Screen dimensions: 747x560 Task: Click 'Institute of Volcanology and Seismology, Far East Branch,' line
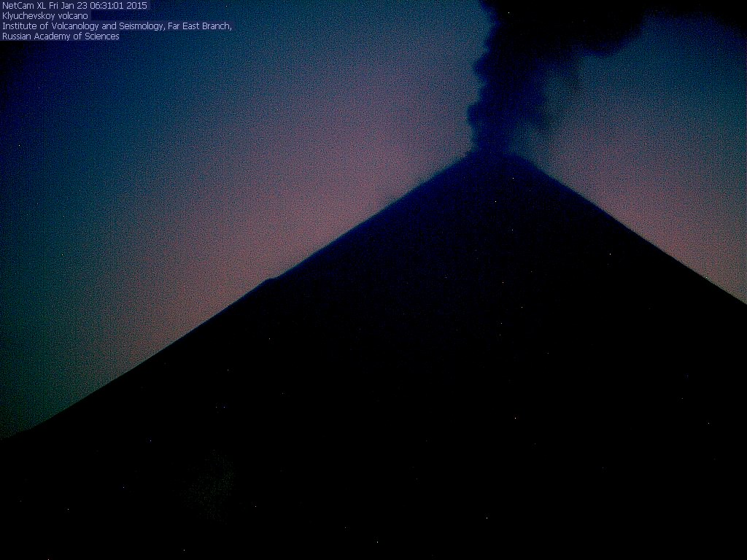click(117, 26)
